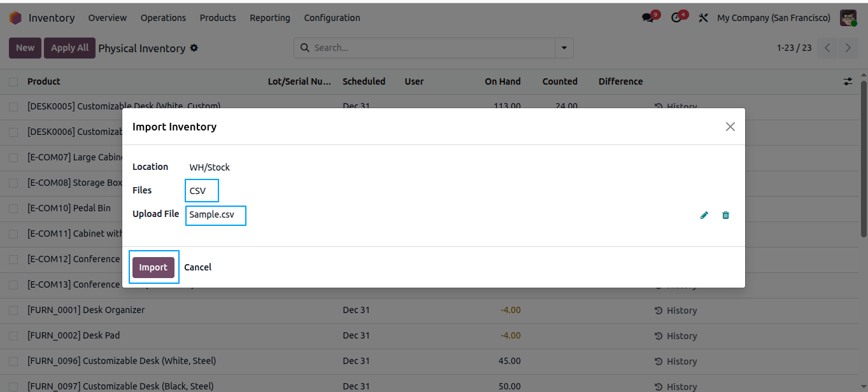Sort by the Counted column header

click(x=560, y=81)
